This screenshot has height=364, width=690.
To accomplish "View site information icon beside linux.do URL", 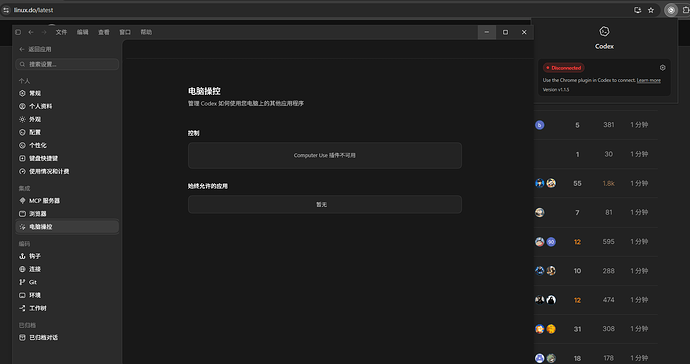I will 6,10.
